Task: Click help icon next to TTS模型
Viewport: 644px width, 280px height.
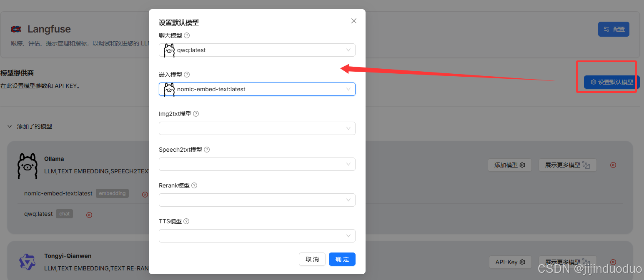Action: coord(186,221)
